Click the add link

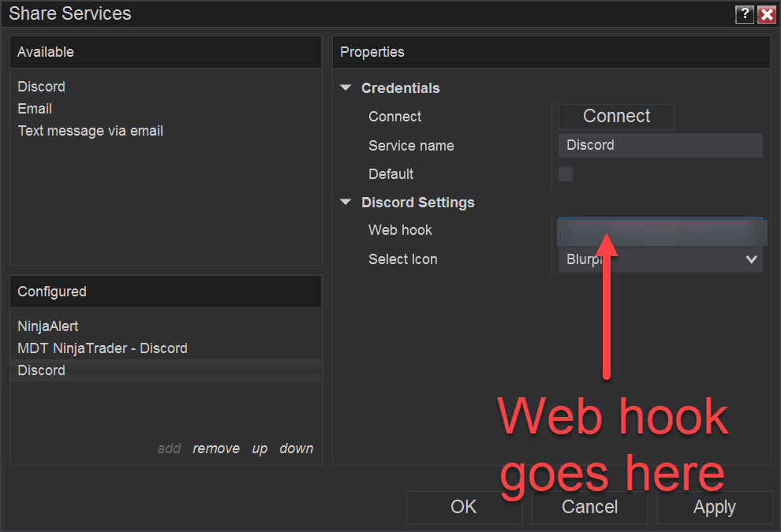(x=169, y=448)
